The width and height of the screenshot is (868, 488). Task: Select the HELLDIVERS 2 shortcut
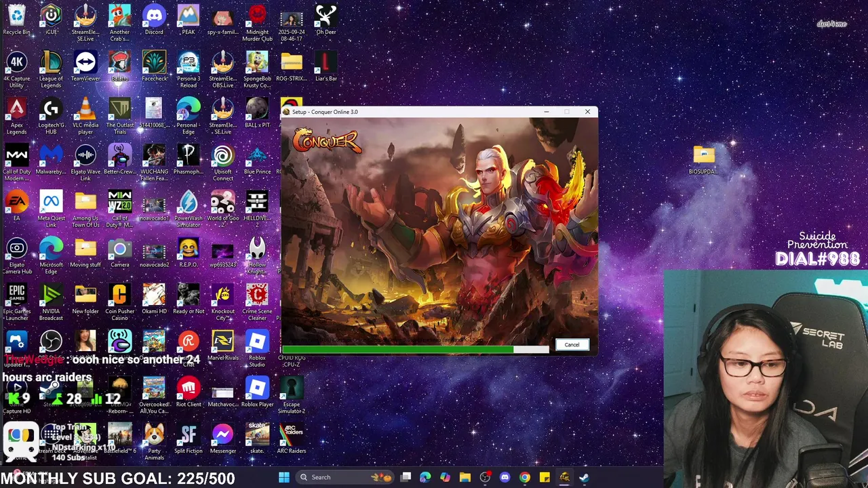coord(257,209)
